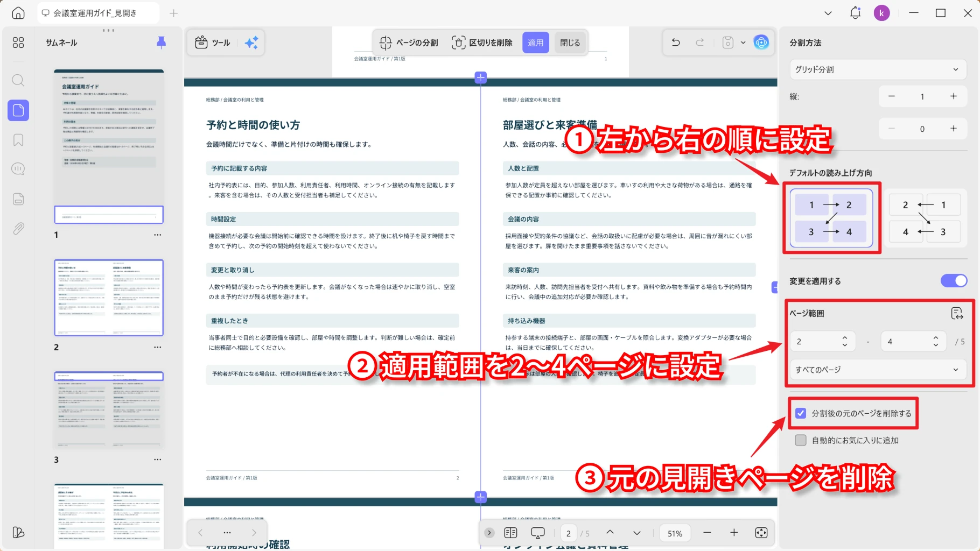Viewport: 980px width, 551px height.
Task: Open the すべてのページ dropdown
Action: tap(878, 370)
